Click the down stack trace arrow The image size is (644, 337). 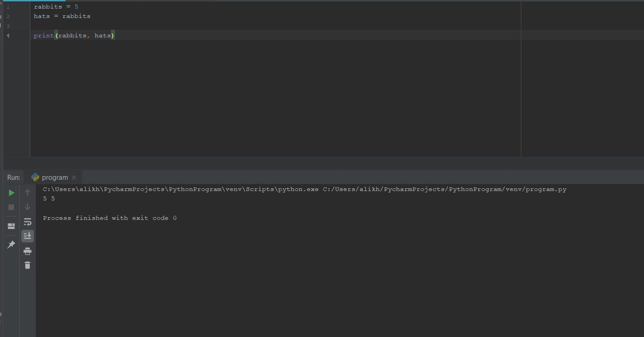(28, 207)
